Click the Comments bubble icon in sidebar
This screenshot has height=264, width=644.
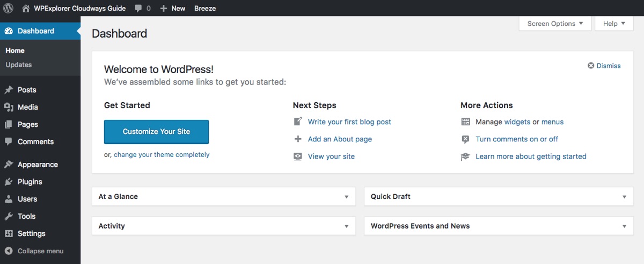[x=9, y=141]
